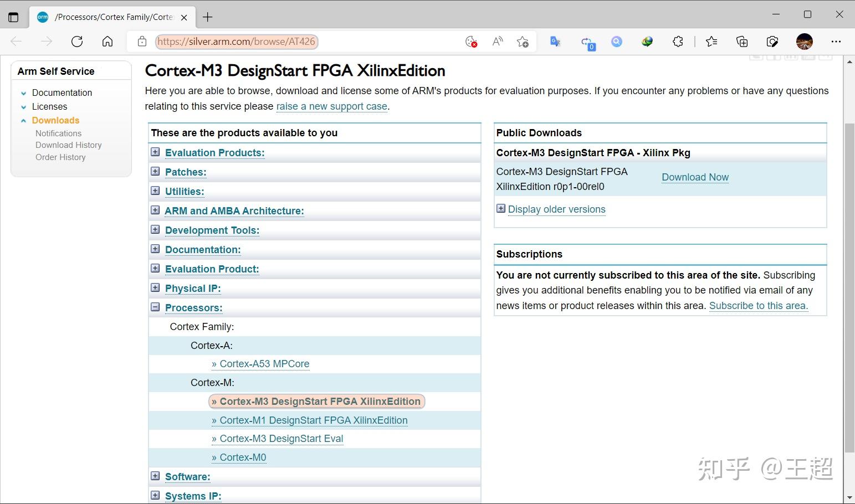Click the browser refresh icon

tap(77, 42)
